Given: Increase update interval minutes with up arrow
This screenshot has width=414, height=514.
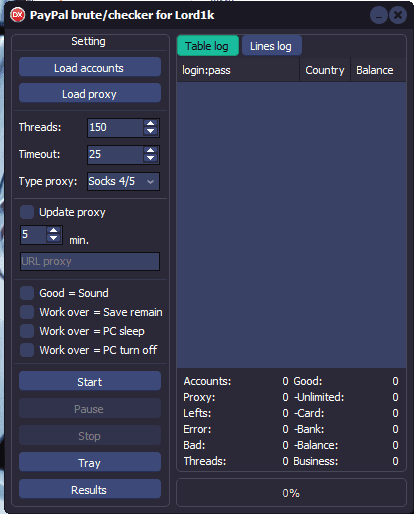Looking at the screenshot, I should [54, 230].
